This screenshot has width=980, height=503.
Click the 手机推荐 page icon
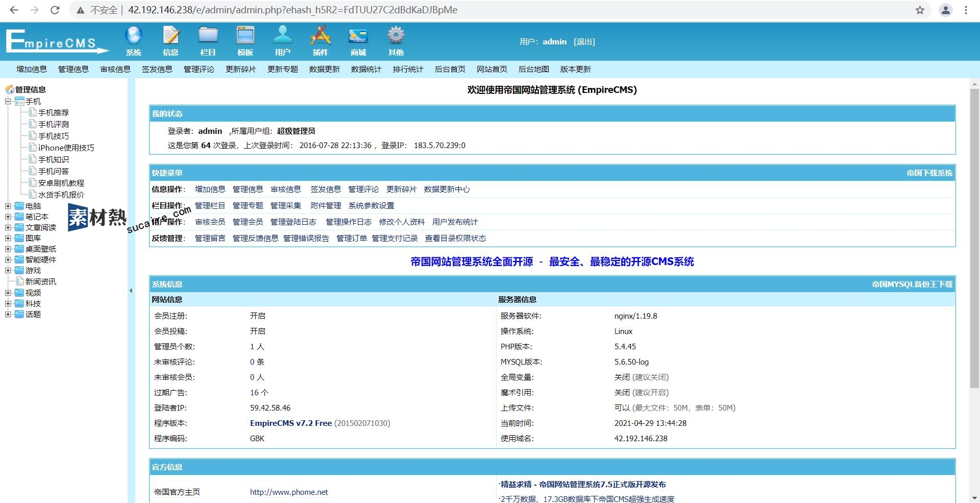coord(33,112)
